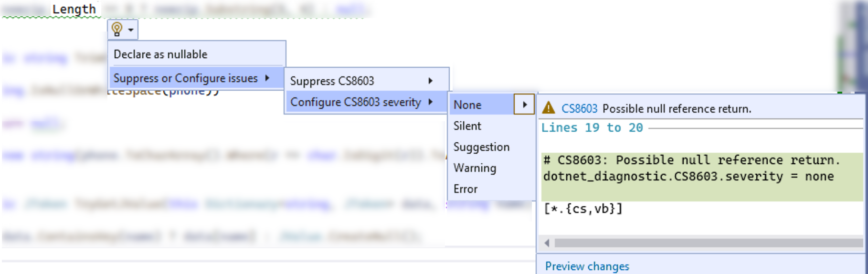
Task: Expand Configure CS8603 severity submenu arrow
Action: coord(431,102)
